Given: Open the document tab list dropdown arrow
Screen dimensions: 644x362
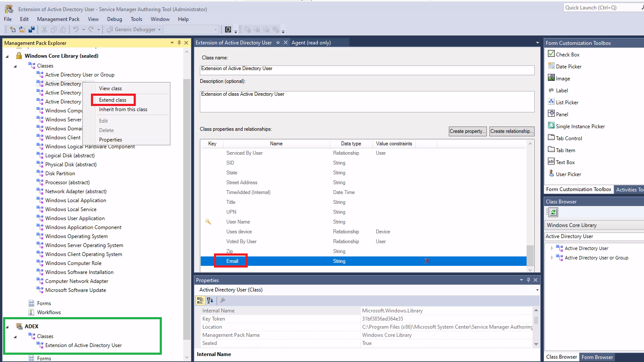Looking at the screenshot, I should point(537,43).
